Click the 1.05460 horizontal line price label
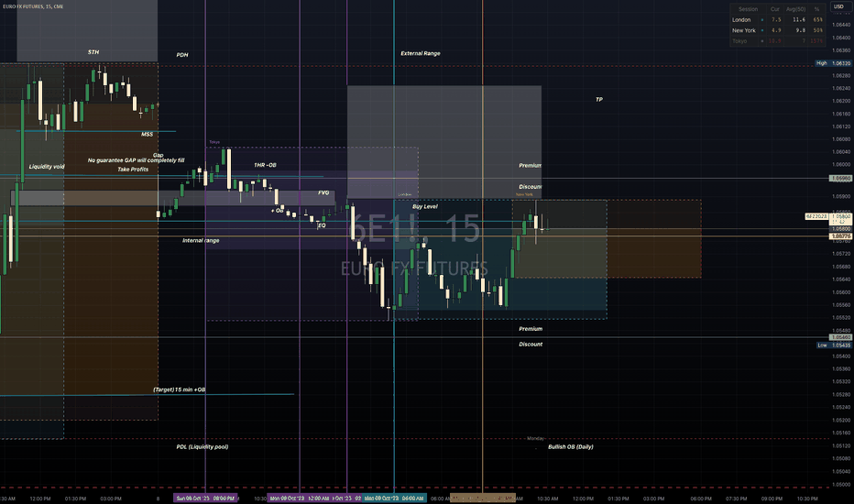The height and width of the screenshot is (504, 854). point(841,337)
